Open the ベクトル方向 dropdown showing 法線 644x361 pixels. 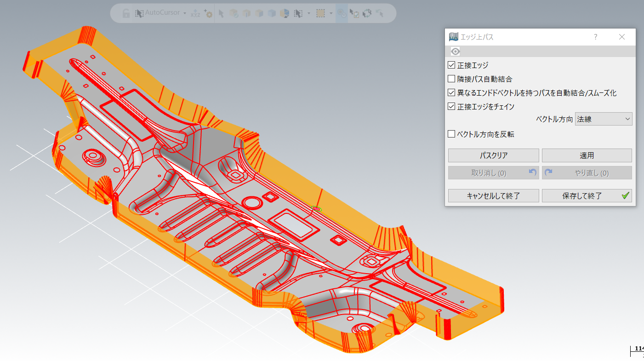tap(603, 119)
